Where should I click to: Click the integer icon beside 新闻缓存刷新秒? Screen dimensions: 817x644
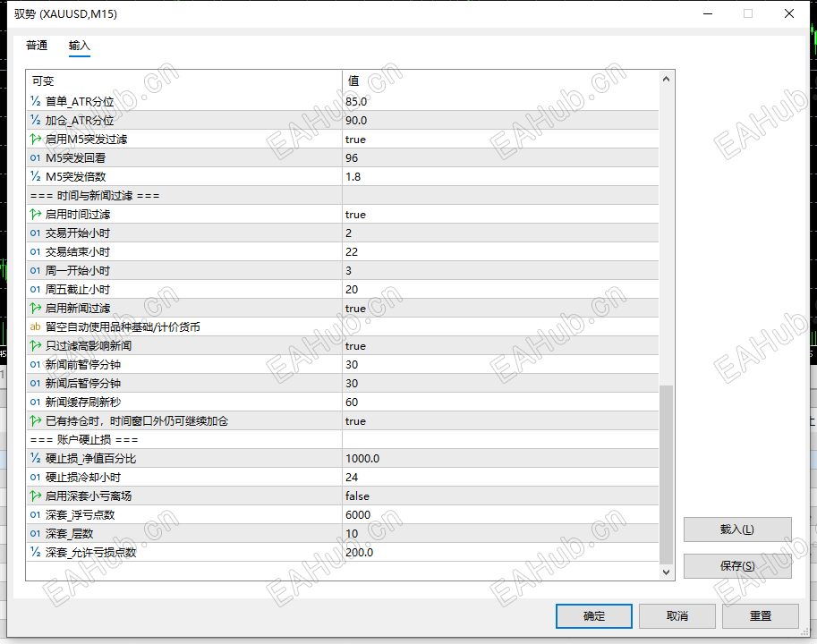pos(36,402)
